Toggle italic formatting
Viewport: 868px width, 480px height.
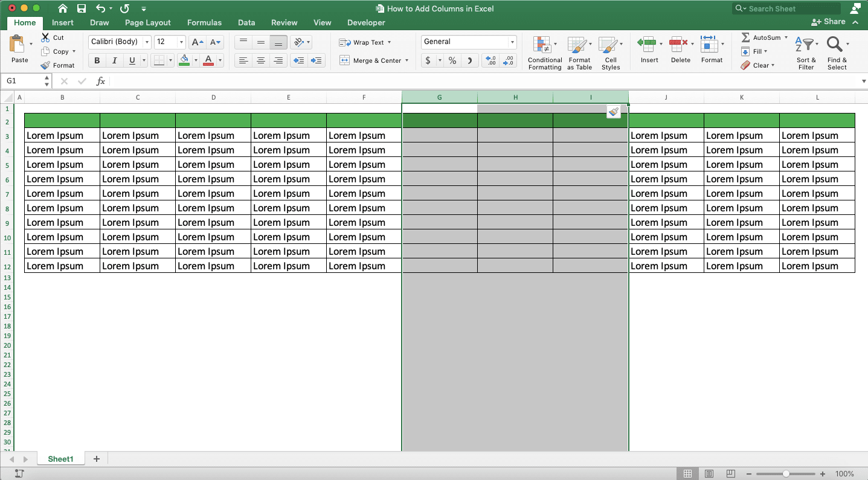coord(114,60)
